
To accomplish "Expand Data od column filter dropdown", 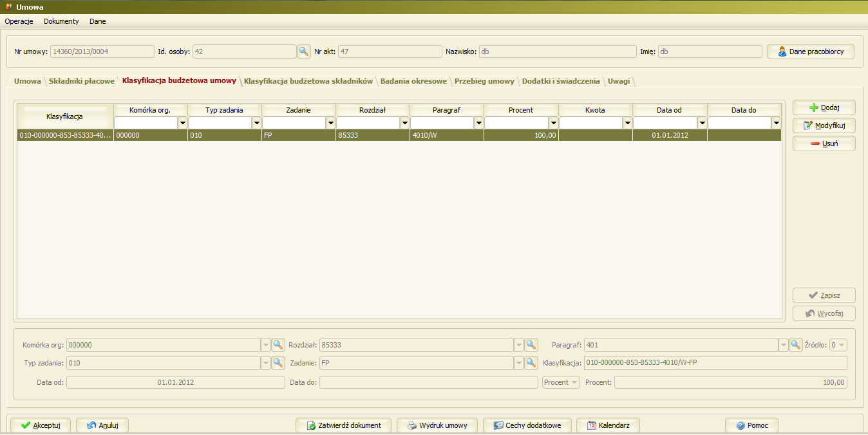I will click(702, 123).
